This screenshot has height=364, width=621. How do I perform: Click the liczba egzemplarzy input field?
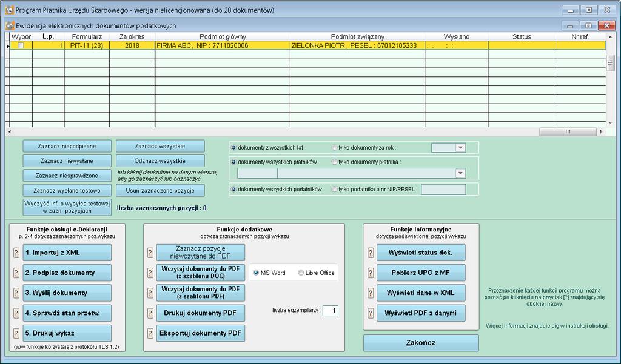click(x=331, y=311)
